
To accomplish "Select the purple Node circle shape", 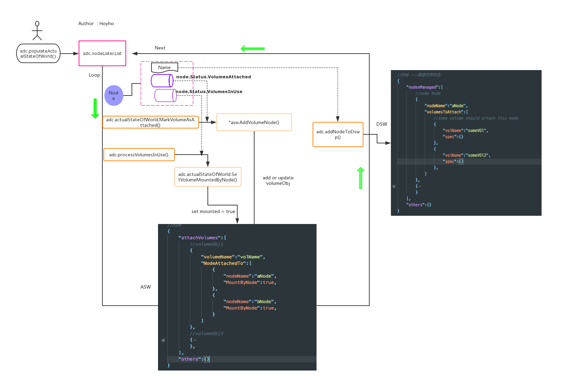I will pyautogui.click(x=114, y=96).
